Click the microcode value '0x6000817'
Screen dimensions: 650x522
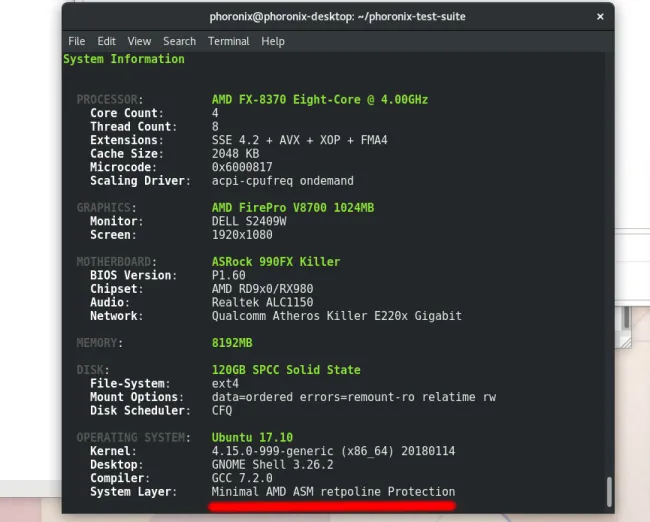click(242, 167)
